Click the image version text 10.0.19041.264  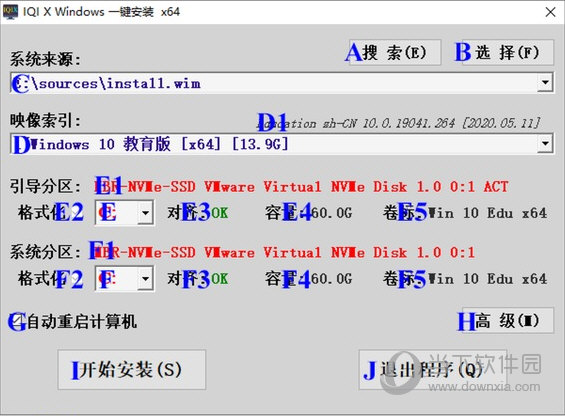(x=409, y=124)
